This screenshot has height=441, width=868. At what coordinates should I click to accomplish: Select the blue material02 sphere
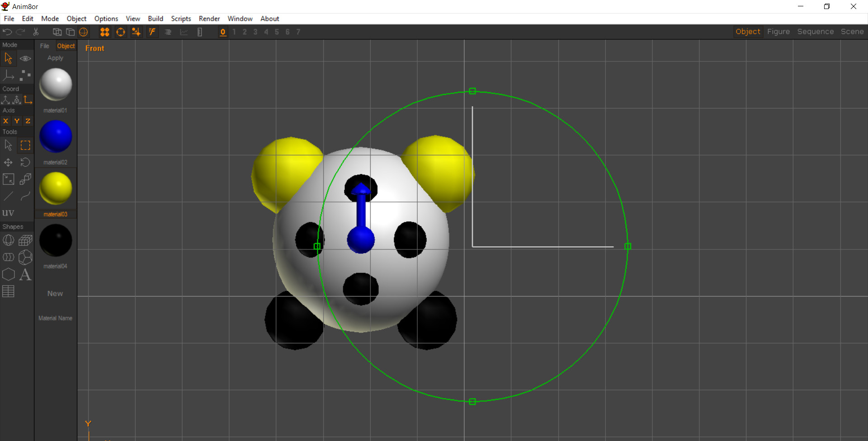click(56, 136)
